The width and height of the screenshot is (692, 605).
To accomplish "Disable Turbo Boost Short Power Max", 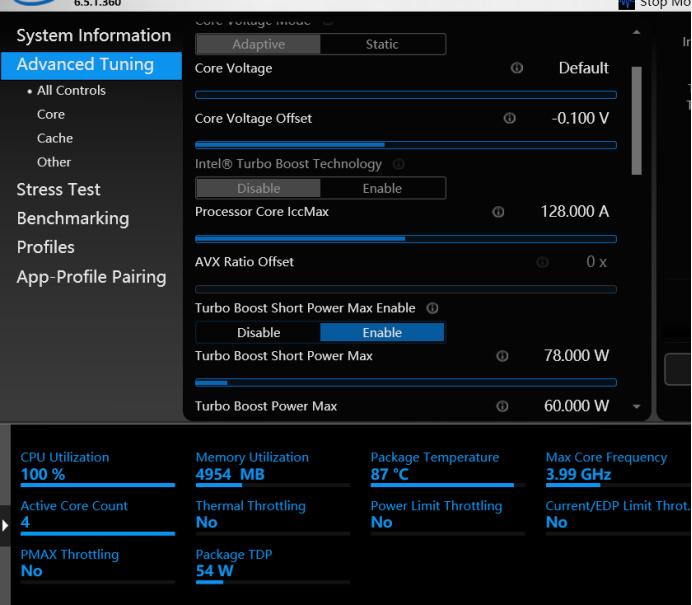I will point(258,333).
